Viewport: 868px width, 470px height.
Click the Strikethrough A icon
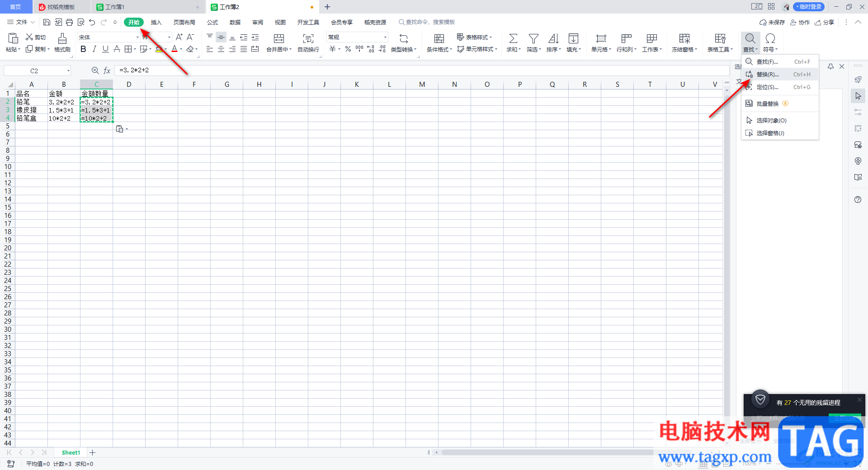(117, 49)
